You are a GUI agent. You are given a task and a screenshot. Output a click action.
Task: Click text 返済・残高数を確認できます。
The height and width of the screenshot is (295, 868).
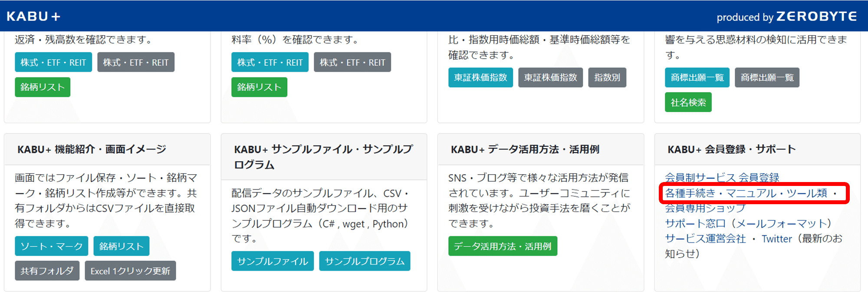(84, 40)
